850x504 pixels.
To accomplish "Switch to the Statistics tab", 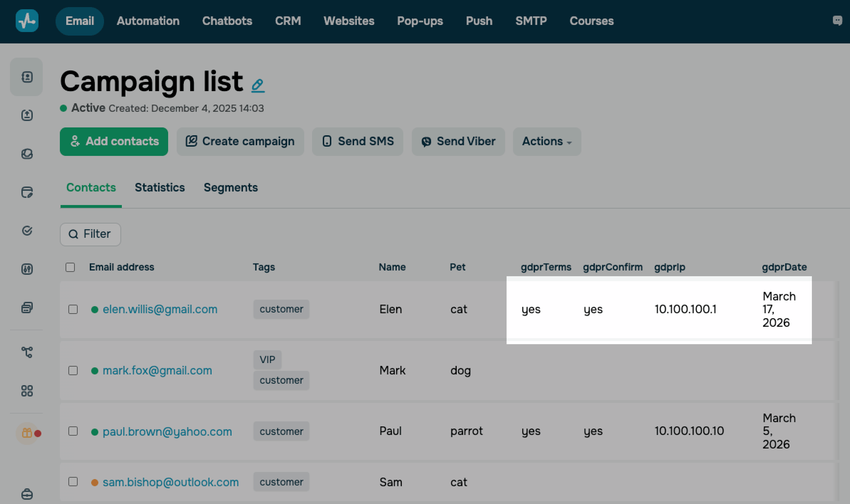I will [x=160, y=188].
